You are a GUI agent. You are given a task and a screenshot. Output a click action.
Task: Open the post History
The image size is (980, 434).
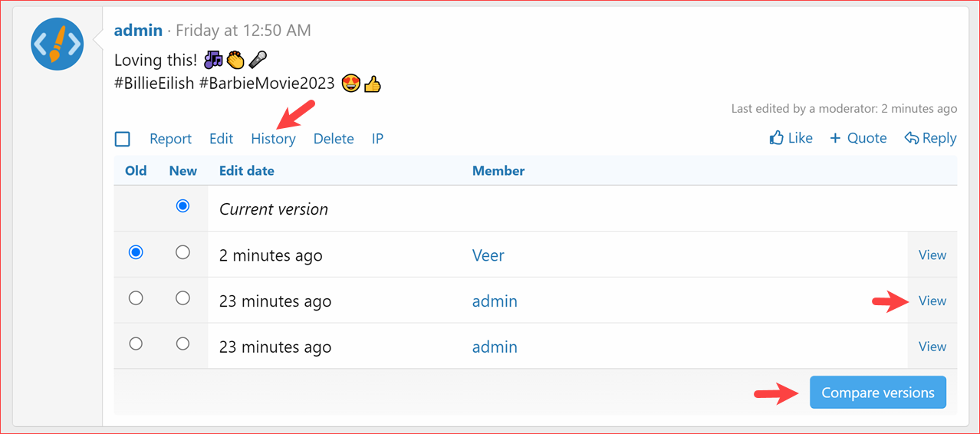(273, 139)
